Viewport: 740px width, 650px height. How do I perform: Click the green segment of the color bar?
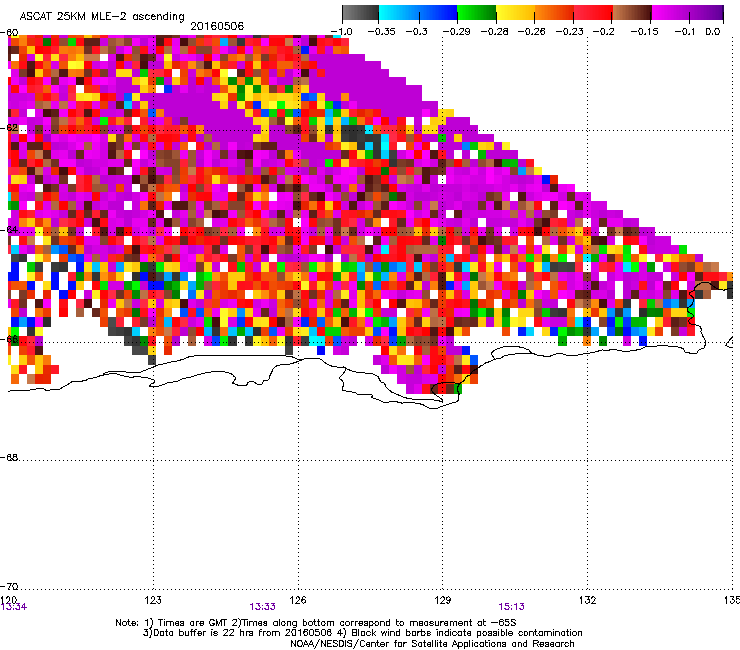477,13
